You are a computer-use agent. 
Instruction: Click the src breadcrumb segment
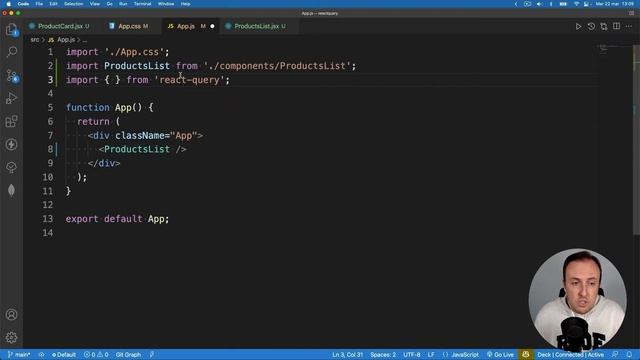[35, 40]
